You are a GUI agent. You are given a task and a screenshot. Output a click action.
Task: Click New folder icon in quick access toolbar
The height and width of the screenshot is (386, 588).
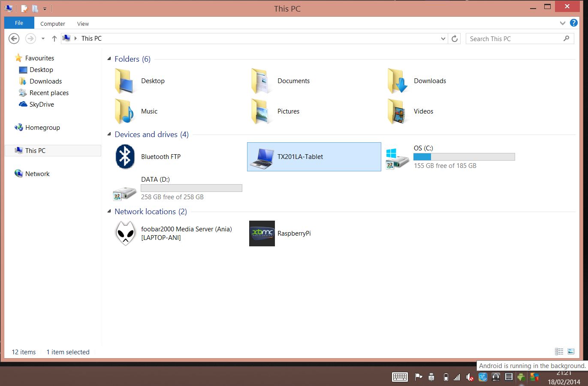(x=35, y=8)
